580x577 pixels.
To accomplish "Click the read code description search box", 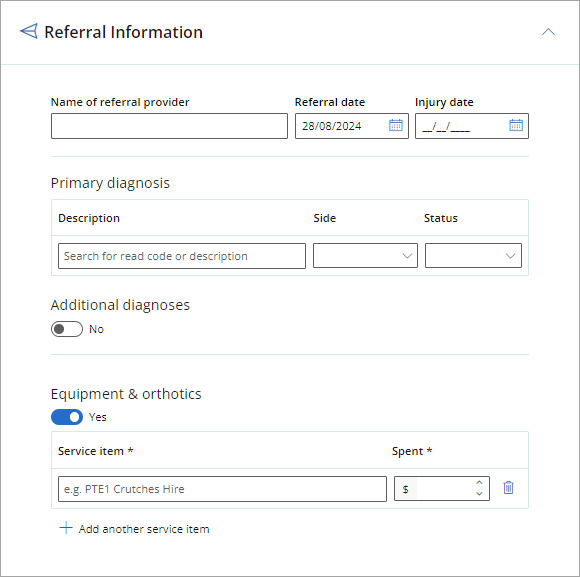I will pos(182,256).
